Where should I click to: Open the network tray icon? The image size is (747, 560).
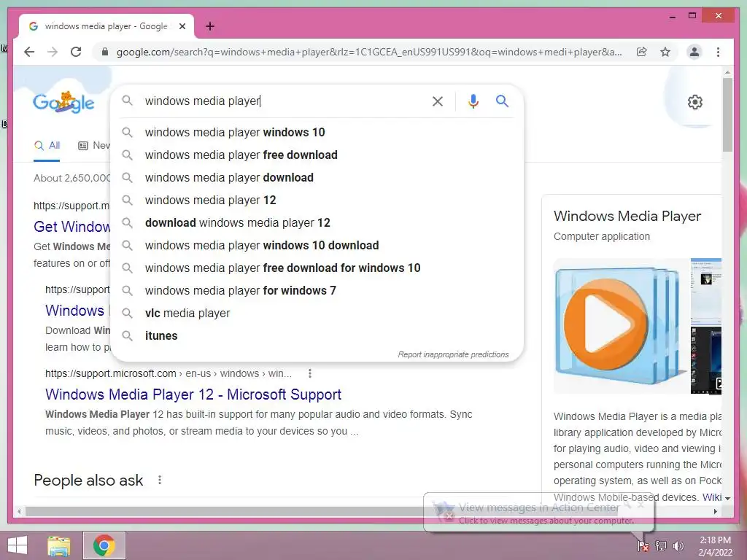(x=661, y=545)
